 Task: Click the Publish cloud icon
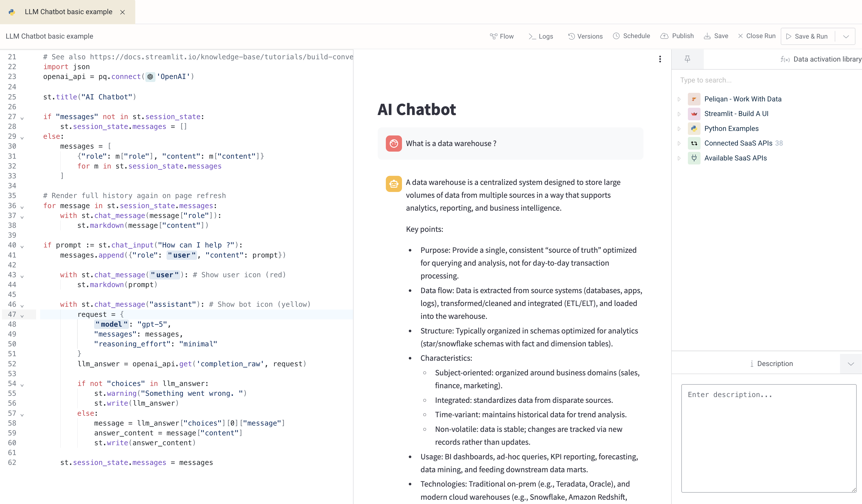pyautogui.click(x=664, y=36)
